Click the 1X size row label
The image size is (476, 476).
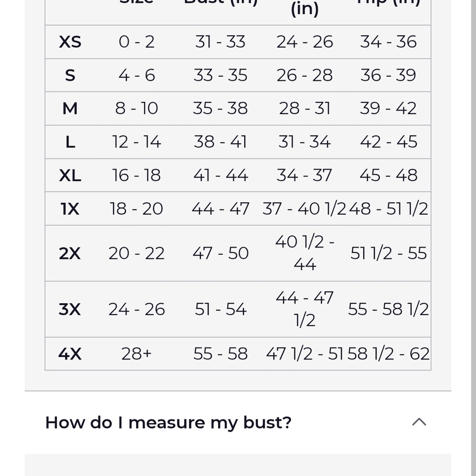70,209
